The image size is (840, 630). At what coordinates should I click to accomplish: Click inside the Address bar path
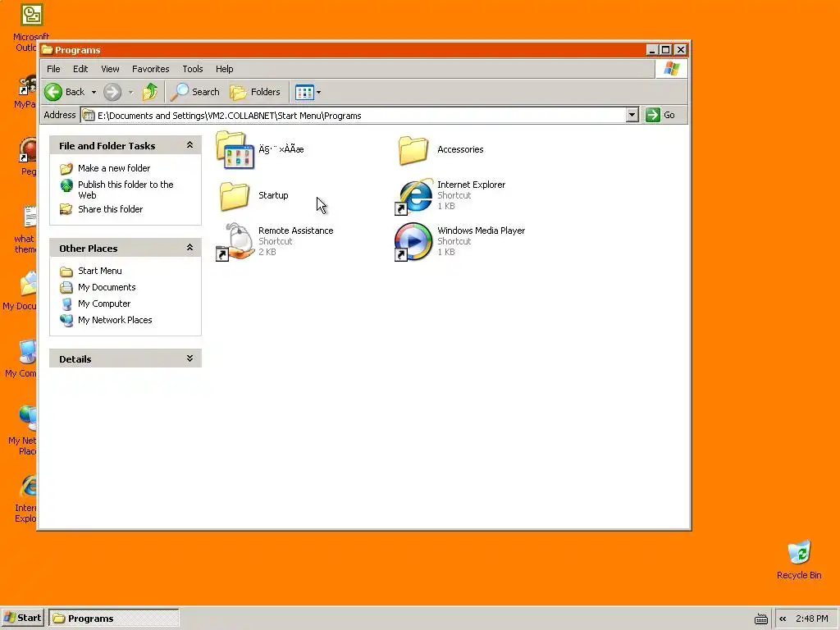coord(354,115)
